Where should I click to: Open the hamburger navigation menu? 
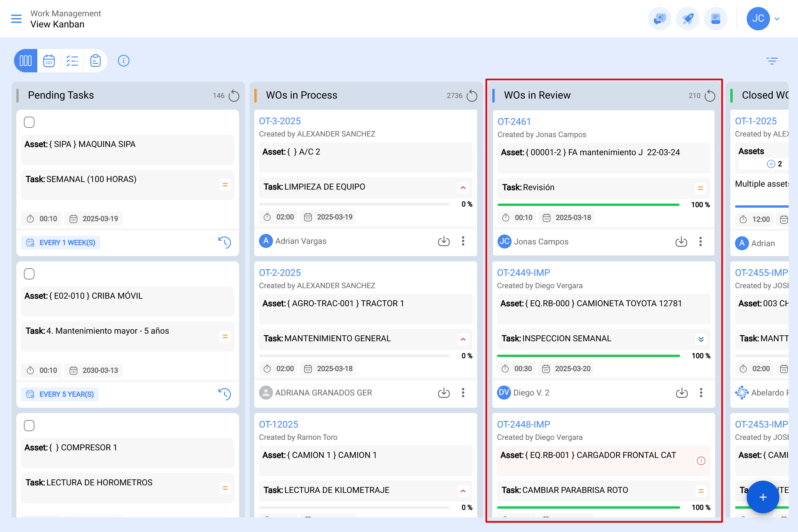pos(16,19)
